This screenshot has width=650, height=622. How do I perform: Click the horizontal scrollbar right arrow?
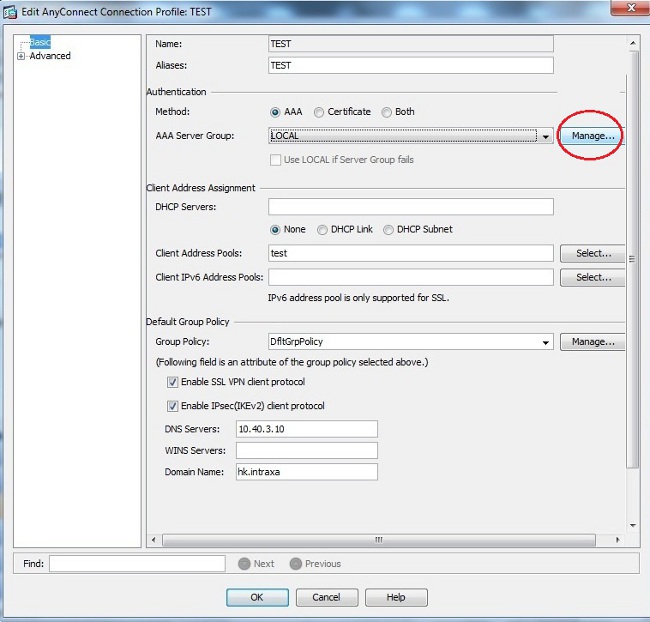[618, 540]
